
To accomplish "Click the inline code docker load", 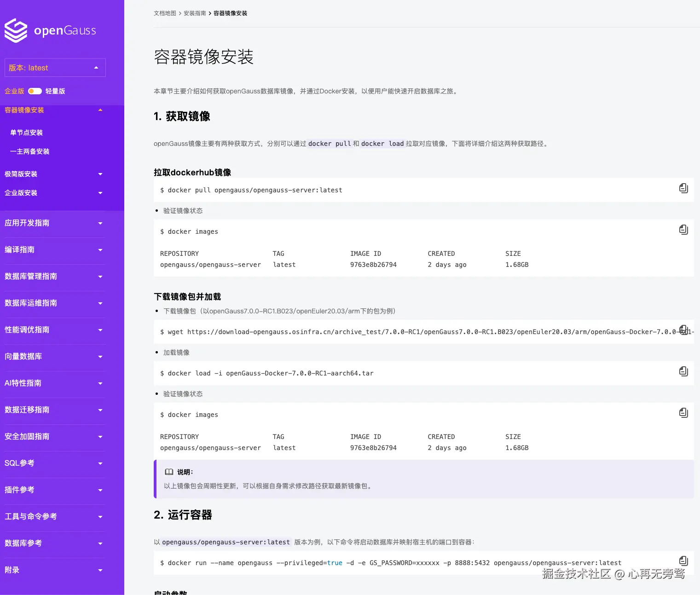I will [x=382, y=144].
